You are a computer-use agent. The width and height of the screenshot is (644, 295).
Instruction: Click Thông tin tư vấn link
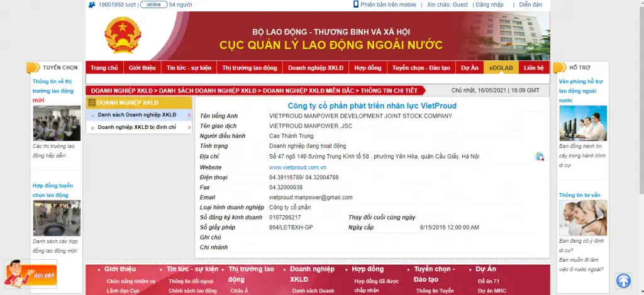pos(579,195)
